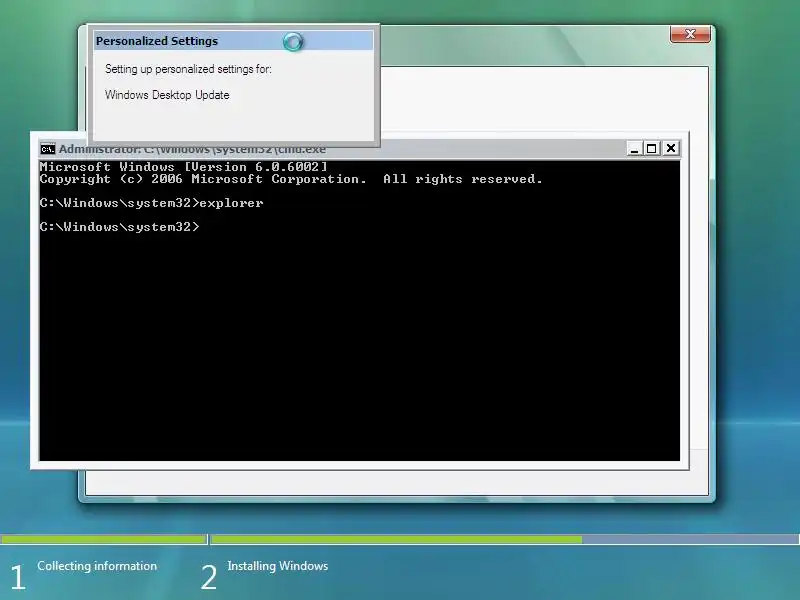Screen dimensions: 800x600
Task: Click the Collecting information progress bar
Action: tap(104, 539)
